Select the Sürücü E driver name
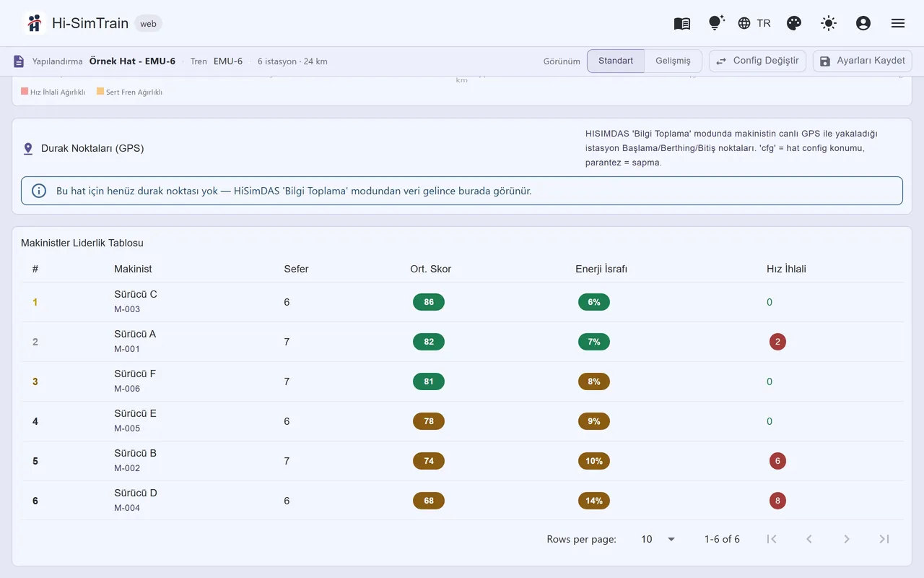Image resolution: width=924 pixels, height=578 pixels. click(135, 413)
